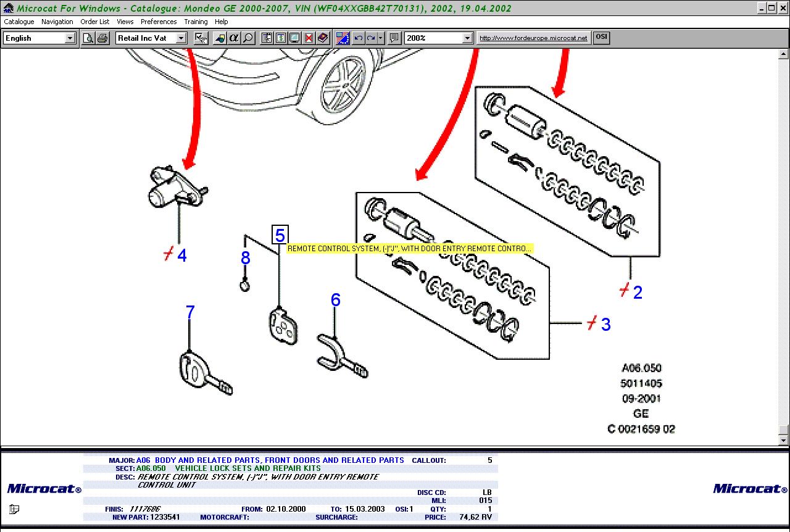The width and height of the screenshot is (790, 532).
Task: Select callout number 4 in the diagram
Action: [x=181, y=256]
